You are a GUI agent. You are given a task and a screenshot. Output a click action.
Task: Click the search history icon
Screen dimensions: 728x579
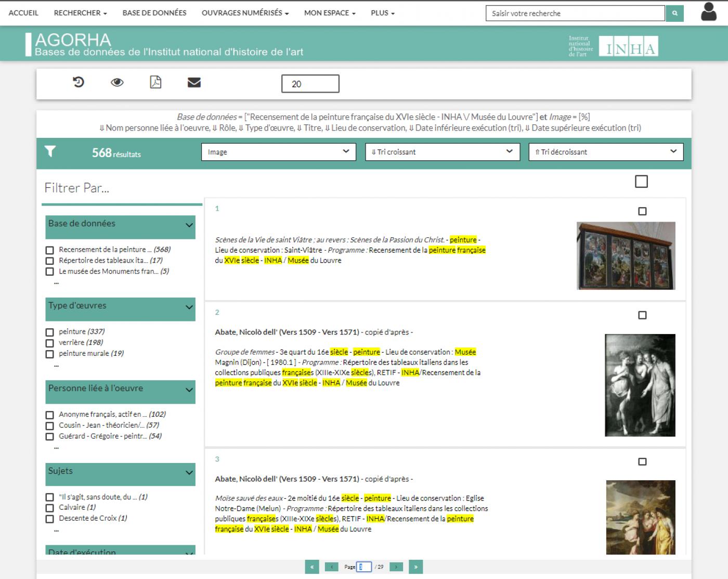coord(79,82)
